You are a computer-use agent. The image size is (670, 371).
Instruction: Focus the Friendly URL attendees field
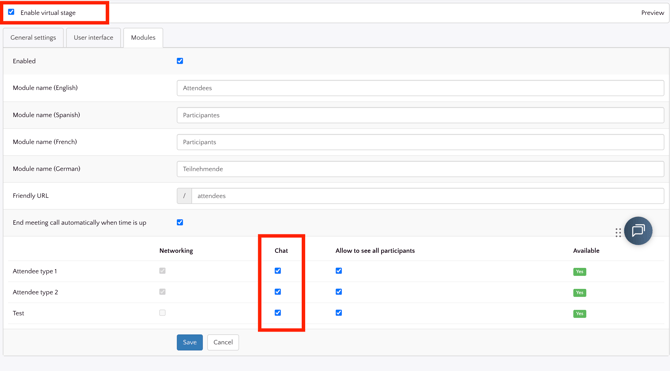pyautogui.click(x=428, y=196)
